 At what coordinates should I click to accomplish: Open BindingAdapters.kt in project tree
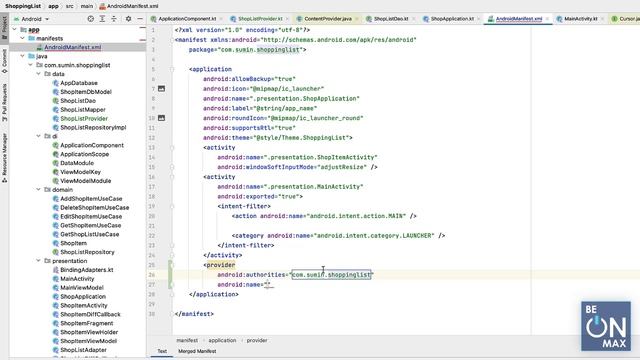pyautogui.click(x=87, y=270)
